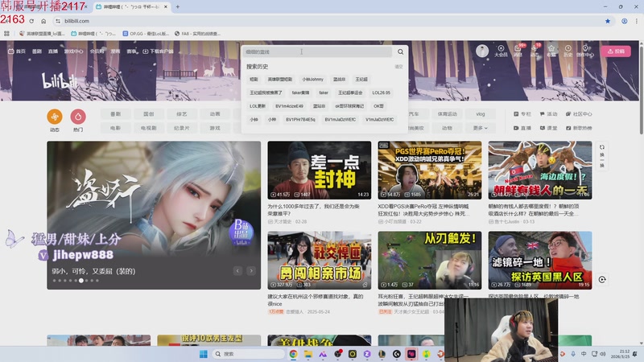Select the 综艺 category tab
The image size is (644, 362).
pyautogui.click(x=182, y=114)
